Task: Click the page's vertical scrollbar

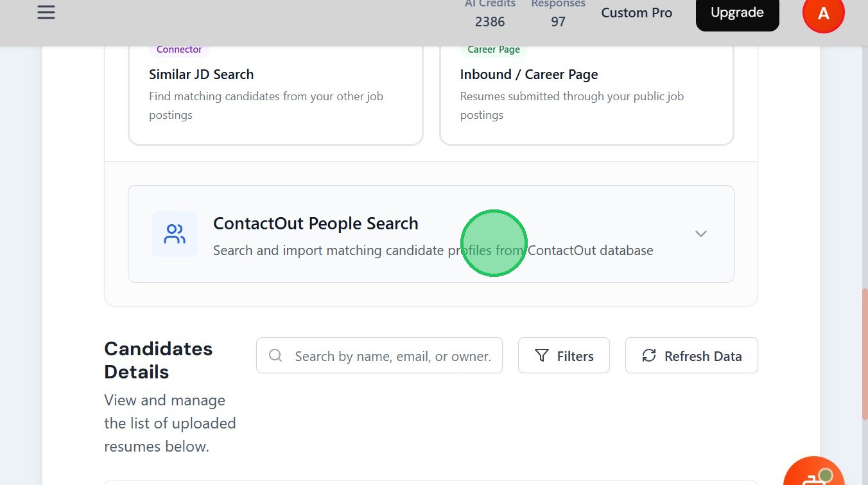Action: 864,353
